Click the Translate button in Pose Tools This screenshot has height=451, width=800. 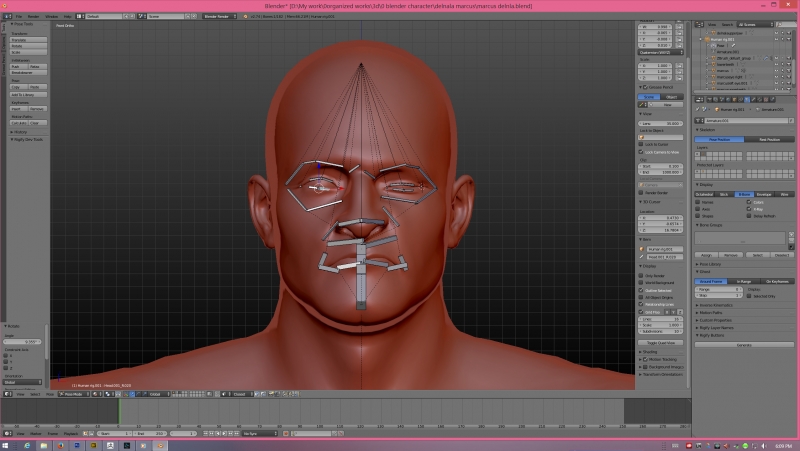(x=28, y=39)
